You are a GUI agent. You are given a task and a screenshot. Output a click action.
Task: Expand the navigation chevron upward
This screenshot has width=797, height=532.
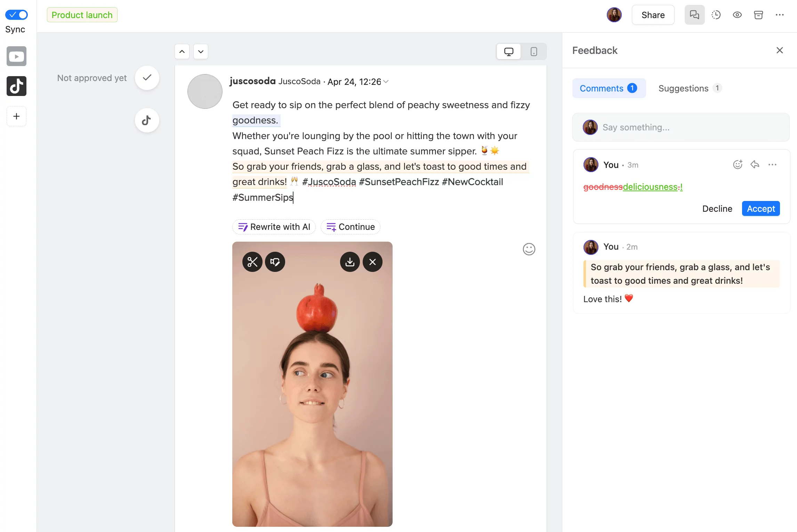click(182, 52)
